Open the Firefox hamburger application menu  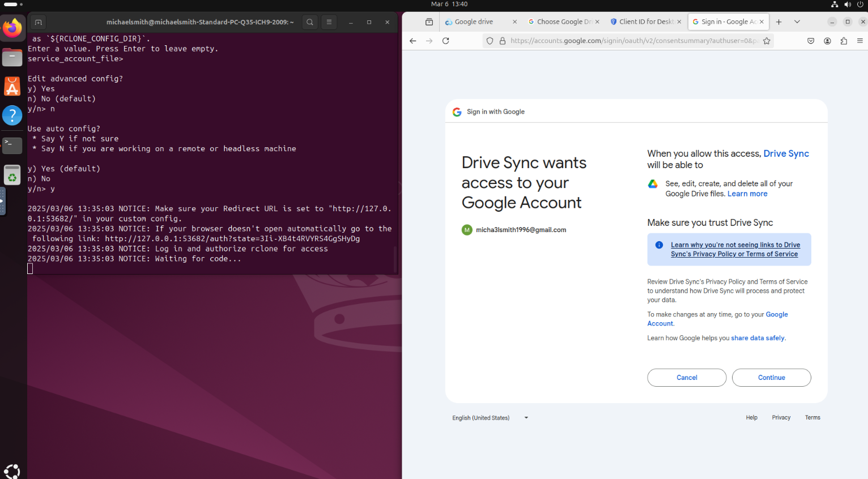(x=860, y=41)
